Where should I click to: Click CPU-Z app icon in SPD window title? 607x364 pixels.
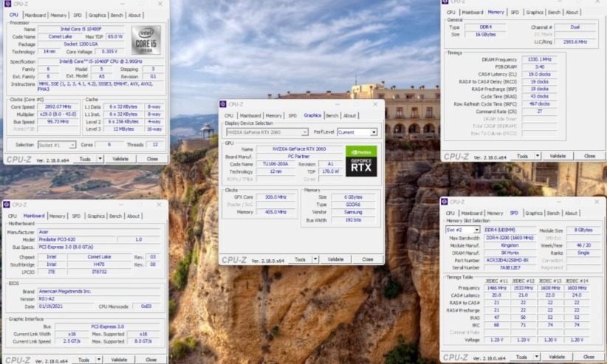444,202
